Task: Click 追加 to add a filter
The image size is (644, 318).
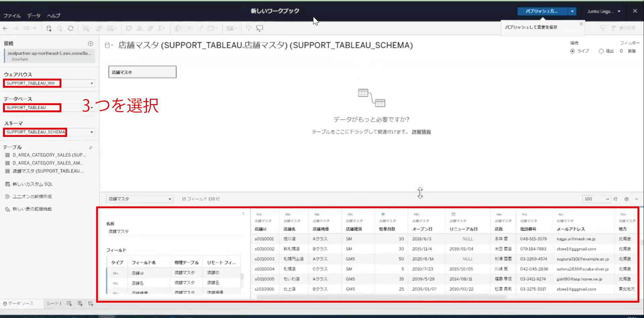Action: (632, 51)
